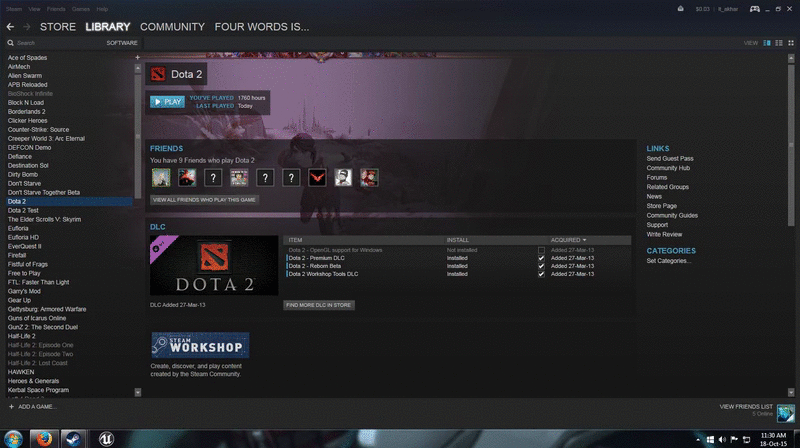Open Community Hub link

[x=668, y=168]
